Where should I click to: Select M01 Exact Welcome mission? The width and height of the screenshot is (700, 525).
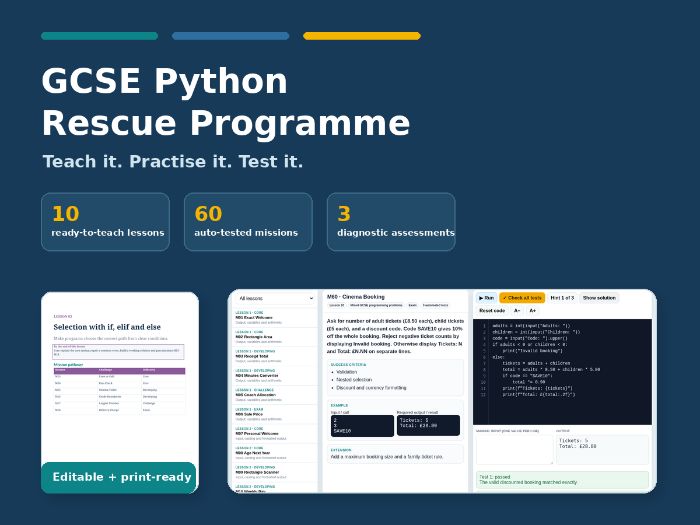click(x=275, y=317)
